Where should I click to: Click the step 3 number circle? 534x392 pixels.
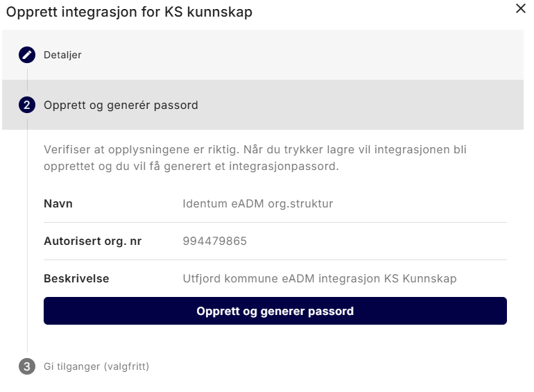27,366
